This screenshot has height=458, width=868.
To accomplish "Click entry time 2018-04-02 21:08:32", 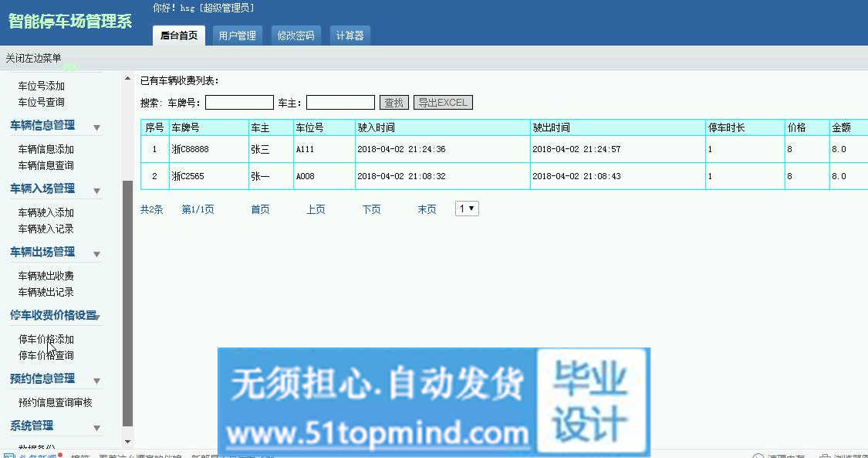I will click(401, 176).
